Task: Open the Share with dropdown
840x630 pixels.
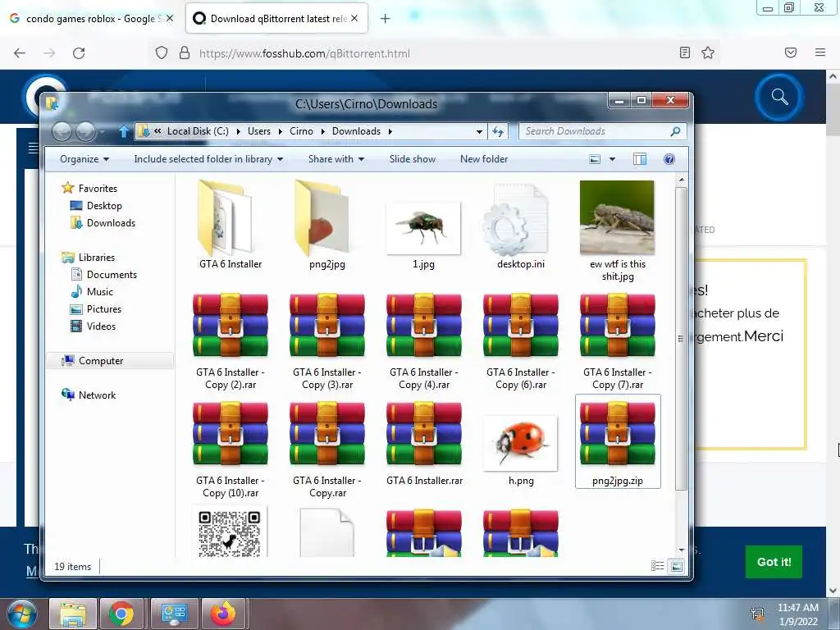Action: tap(336, 159)
